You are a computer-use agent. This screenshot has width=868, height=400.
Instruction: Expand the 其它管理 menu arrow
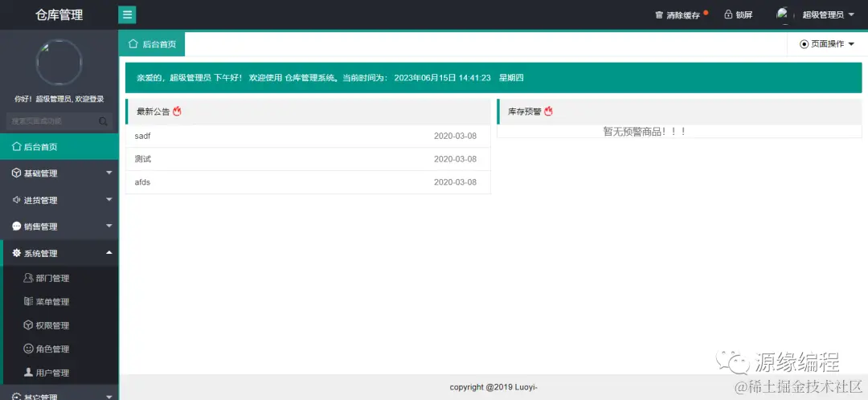pyautogui.click(x=109, y=397)
